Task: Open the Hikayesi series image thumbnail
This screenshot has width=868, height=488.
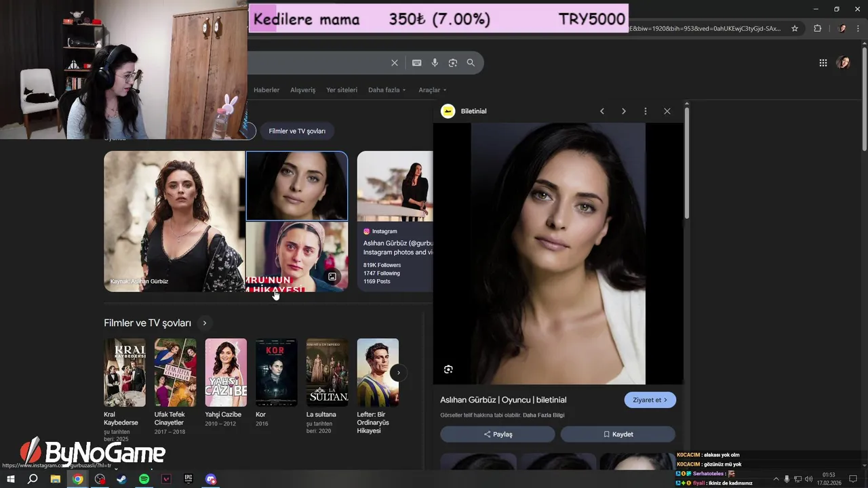Action: [297, 257]
